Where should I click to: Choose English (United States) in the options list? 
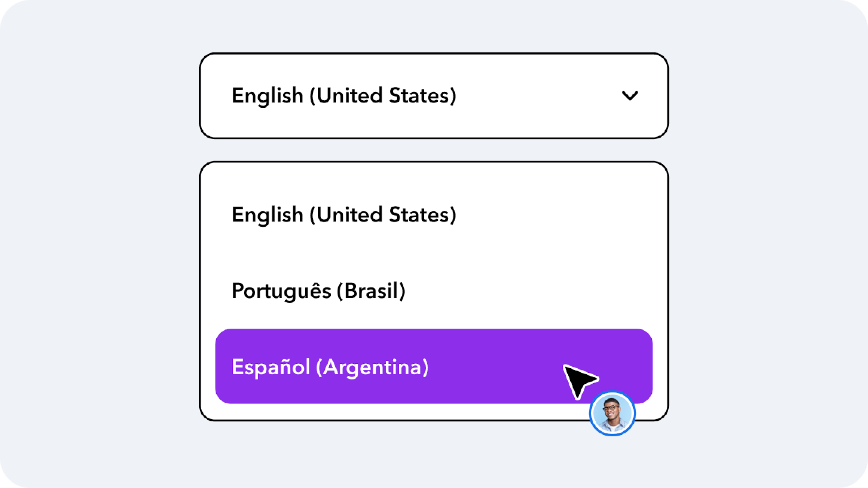(x=434, y=215)
